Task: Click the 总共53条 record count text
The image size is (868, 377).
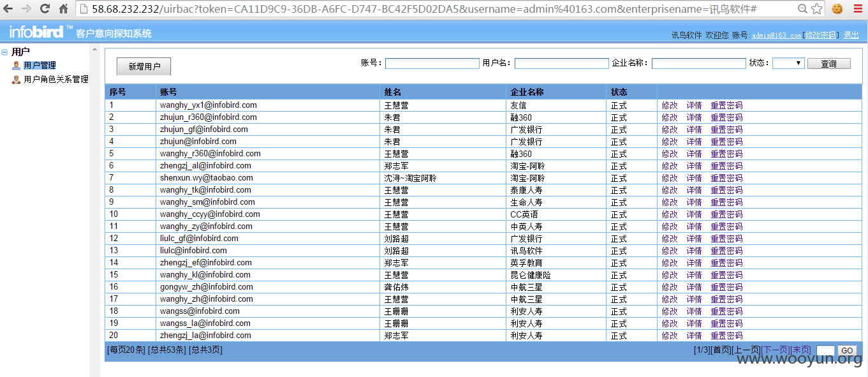Action: pyautogui.click(x=166, y=350)
